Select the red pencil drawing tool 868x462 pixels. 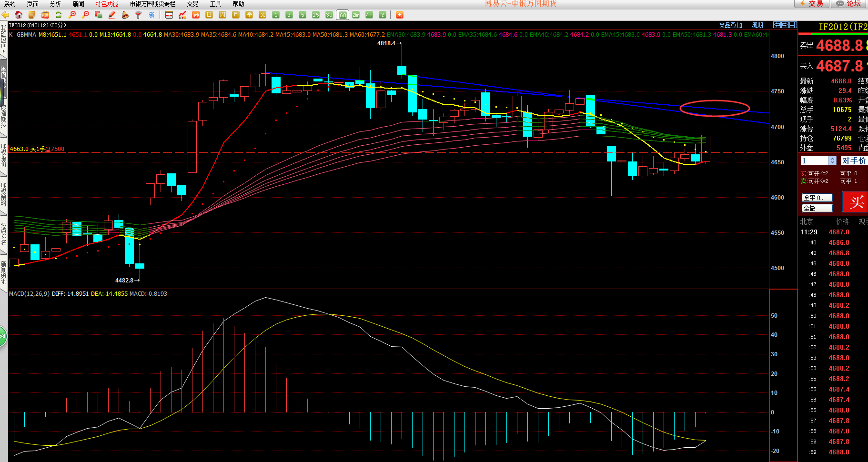coord(112,15)
